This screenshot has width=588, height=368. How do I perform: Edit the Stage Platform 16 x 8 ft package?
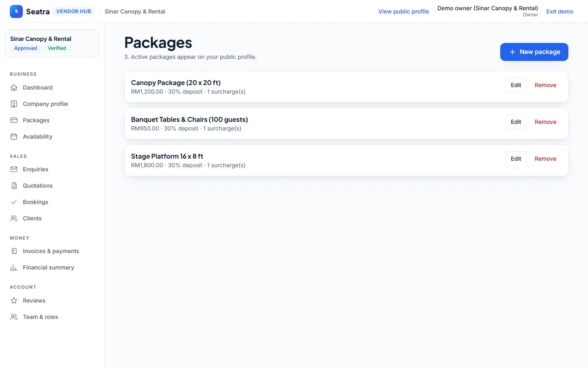click(516, 159)
